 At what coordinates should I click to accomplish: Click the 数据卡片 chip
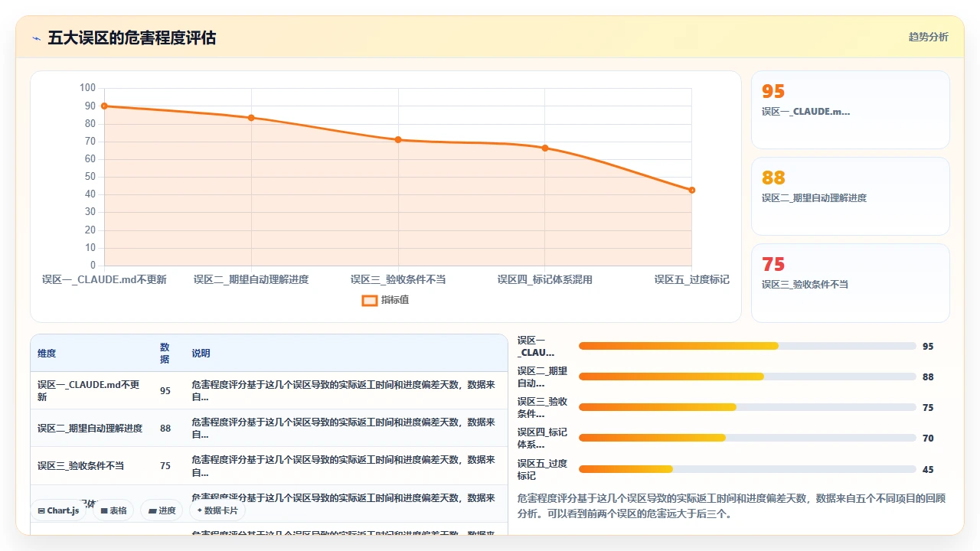coord(217,510)
